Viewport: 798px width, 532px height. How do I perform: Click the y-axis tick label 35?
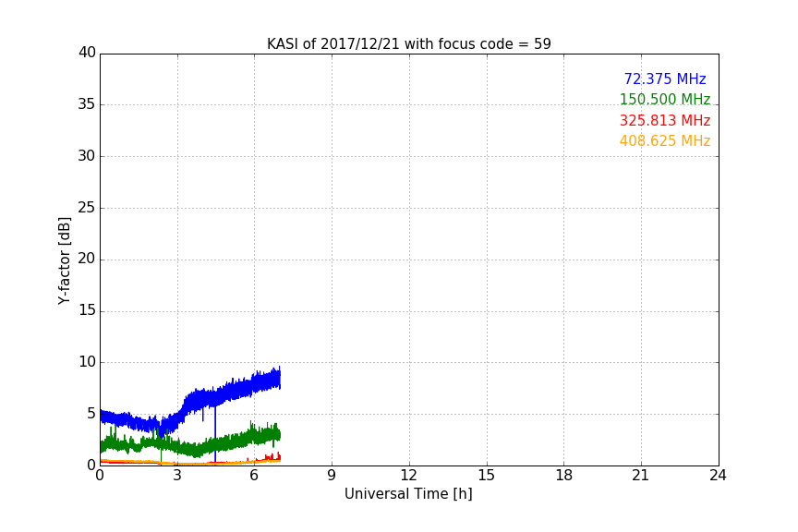[x=87, y=104]
